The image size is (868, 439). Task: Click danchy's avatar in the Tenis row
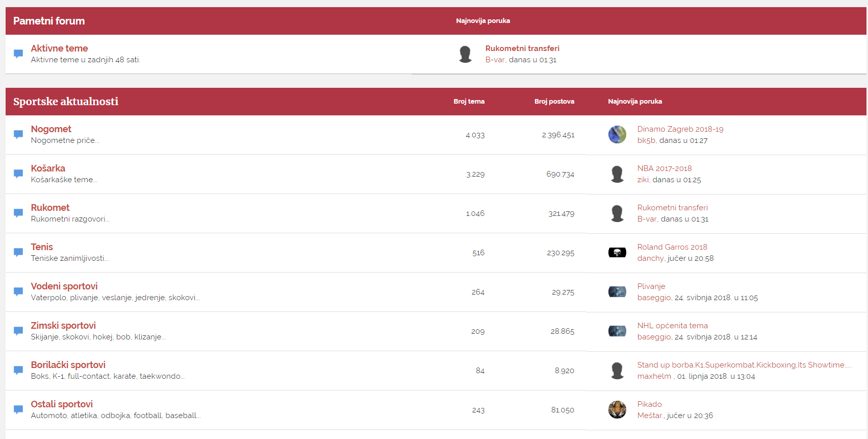coord(617,252)
